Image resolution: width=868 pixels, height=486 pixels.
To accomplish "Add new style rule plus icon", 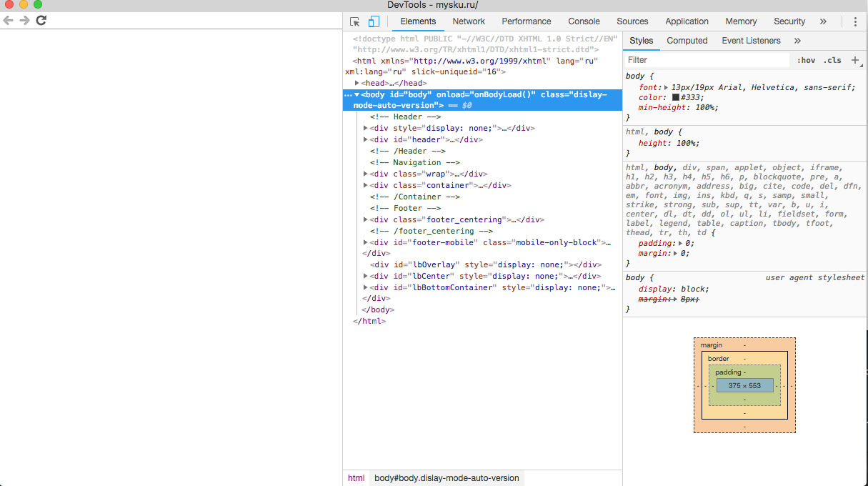I will (x=854, y=60).
